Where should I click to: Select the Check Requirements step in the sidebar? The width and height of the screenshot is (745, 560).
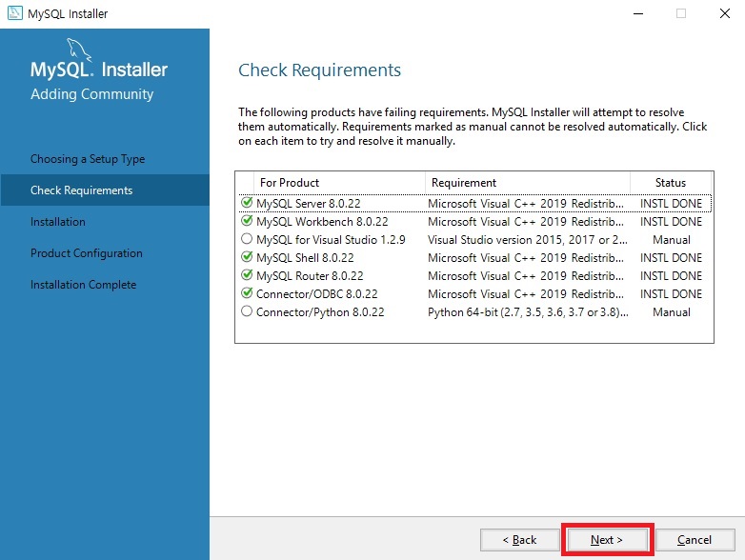click(105, 190)
